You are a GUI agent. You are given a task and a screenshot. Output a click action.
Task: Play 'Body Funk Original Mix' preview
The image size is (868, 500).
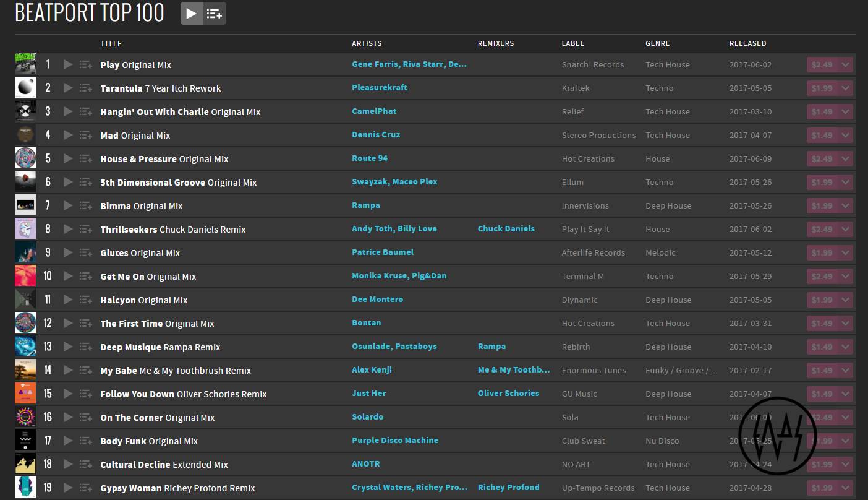pyautogui.click(x=68, y=441)
